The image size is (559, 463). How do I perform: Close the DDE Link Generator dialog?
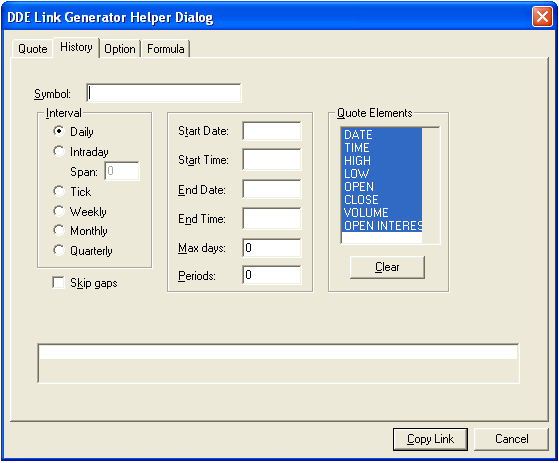tap(542, 16)
